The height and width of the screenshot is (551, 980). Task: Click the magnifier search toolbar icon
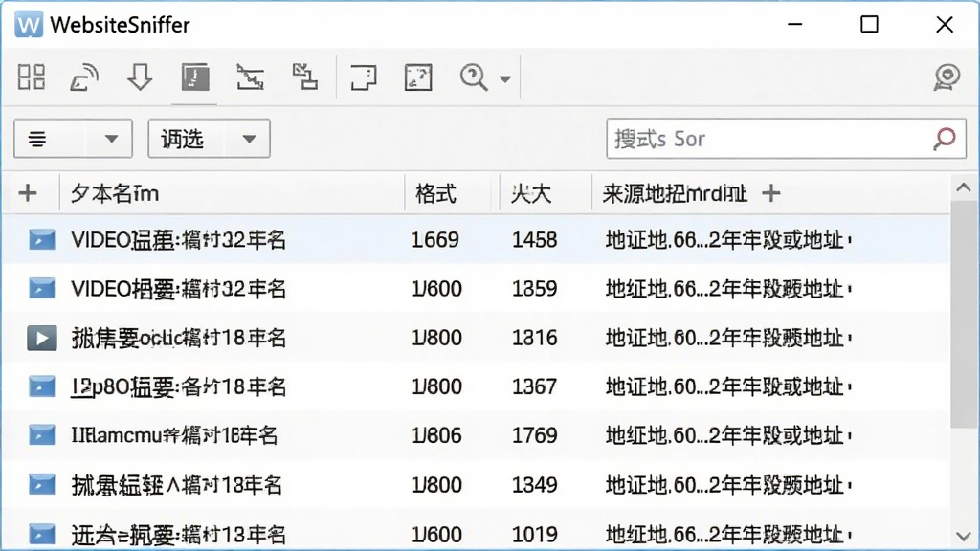coord(474,78)
